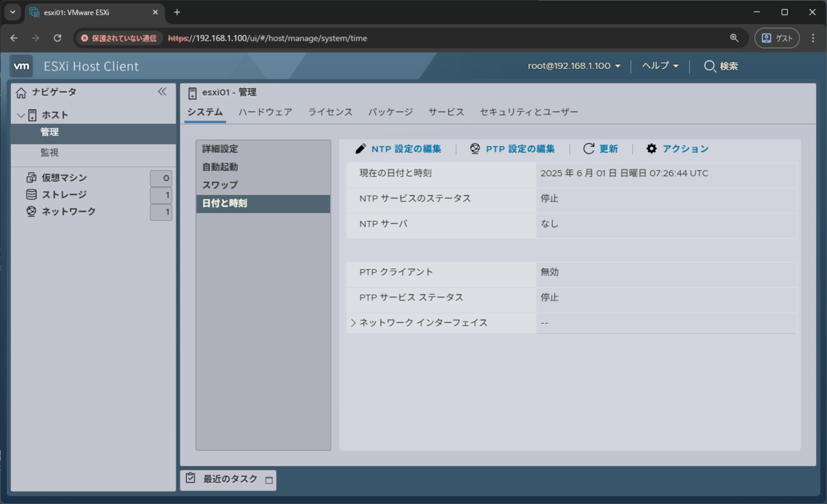Screen dimensions: 827x504
Task: Click the recent tasks clipboard icon
Action: point(191,479)
